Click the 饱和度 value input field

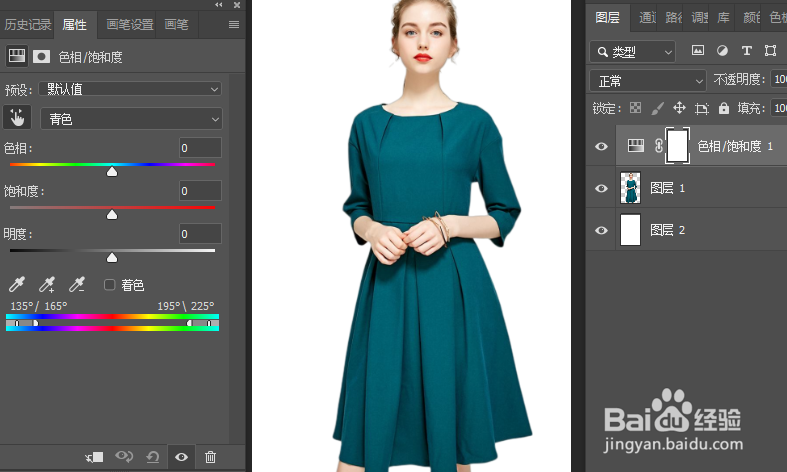(x=200, y=191)
